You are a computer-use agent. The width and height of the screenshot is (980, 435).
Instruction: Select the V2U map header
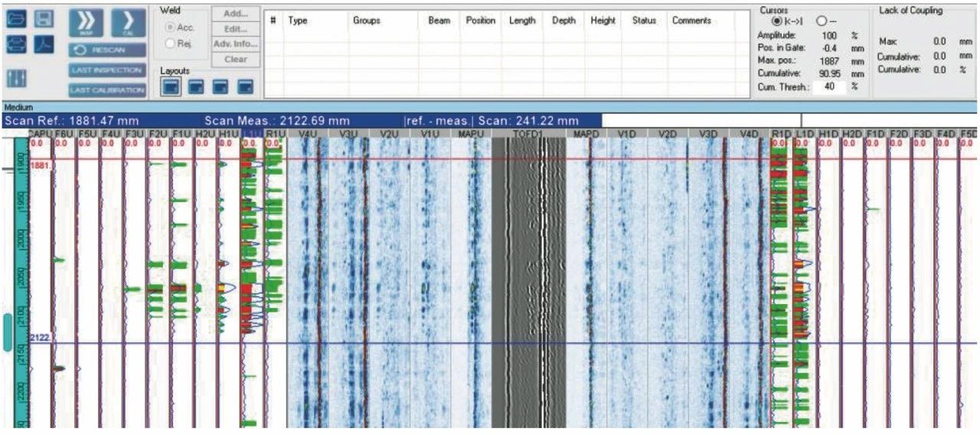(389, 134)
